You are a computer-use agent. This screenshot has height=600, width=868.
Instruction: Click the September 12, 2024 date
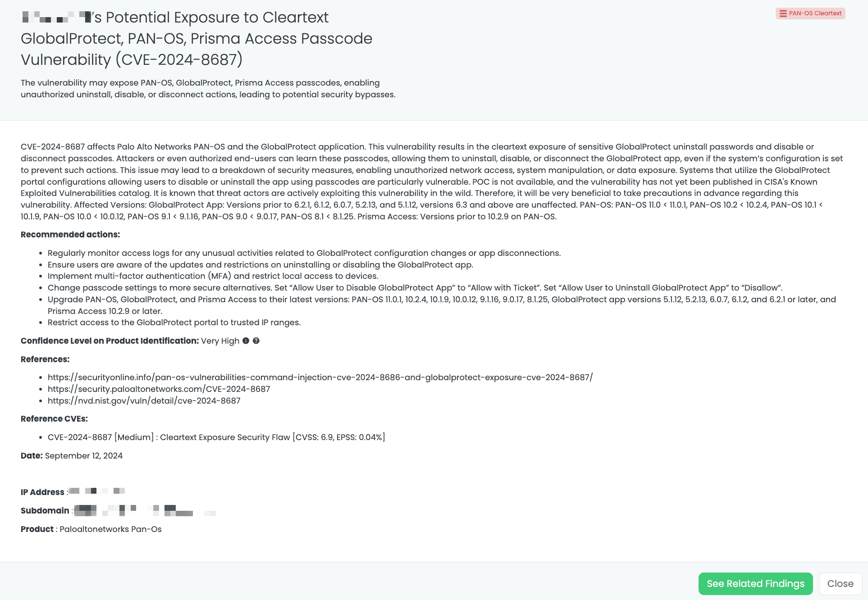84,456
